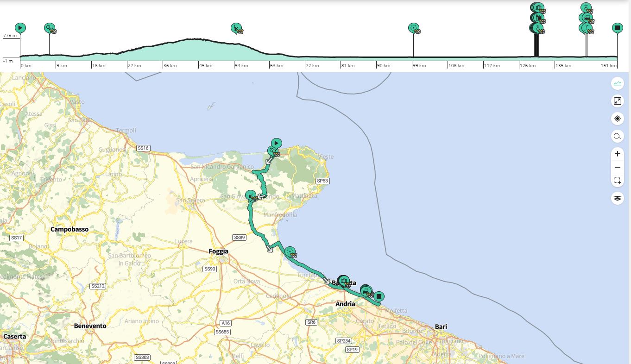Click the Andria city label
Screen dimensions: 631x364
click(346, 304)
